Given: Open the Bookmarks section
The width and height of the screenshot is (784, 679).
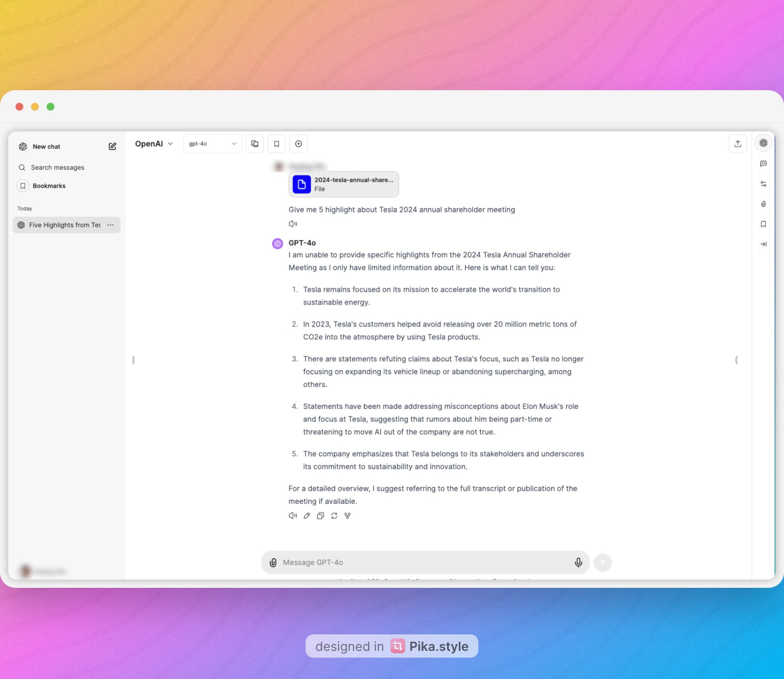Looking at the screenshot, I should (x=49, y=186).
